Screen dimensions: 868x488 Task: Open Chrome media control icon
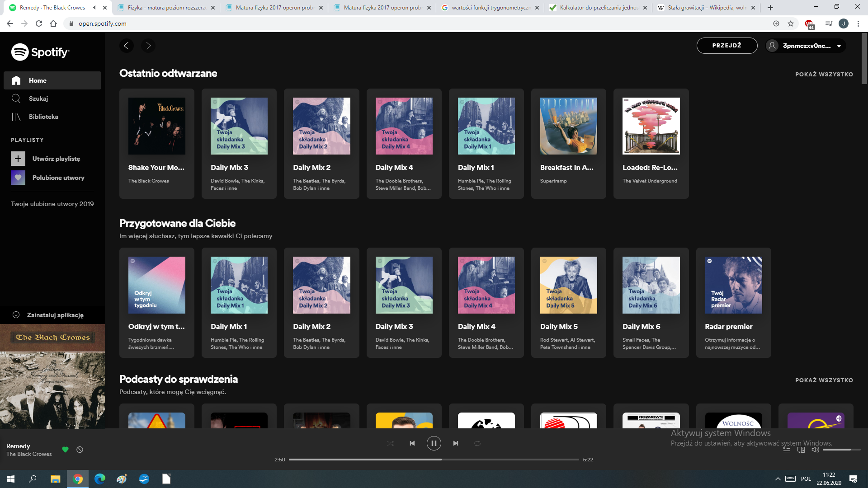829,23
